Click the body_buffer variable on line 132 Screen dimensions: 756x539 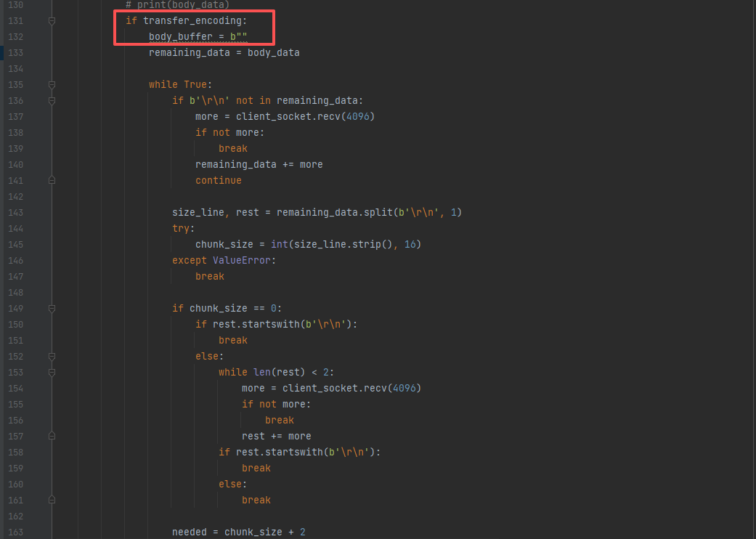point(181,36)
